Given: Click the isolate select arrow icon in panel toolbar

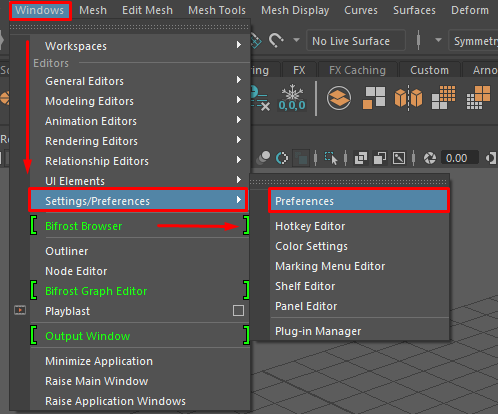Looking at the screenshot, I should click(331, 158).
